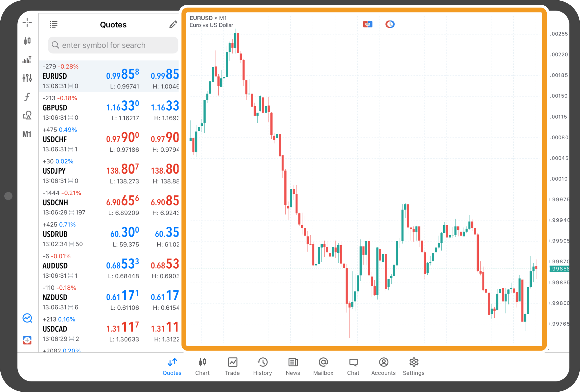Select the crosshair tool in left sidebar
This screenshot has height=392, width=580.
point(27,22)
